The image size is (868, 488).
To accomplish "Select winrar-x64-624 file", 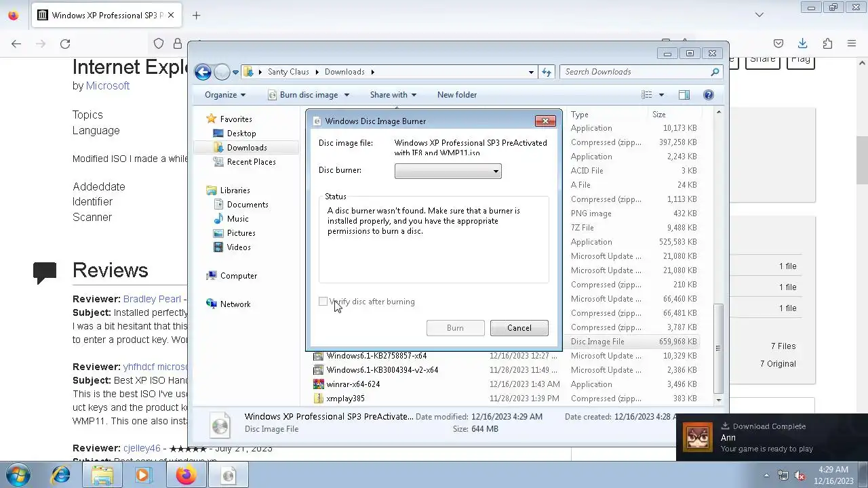I will 353,384.
